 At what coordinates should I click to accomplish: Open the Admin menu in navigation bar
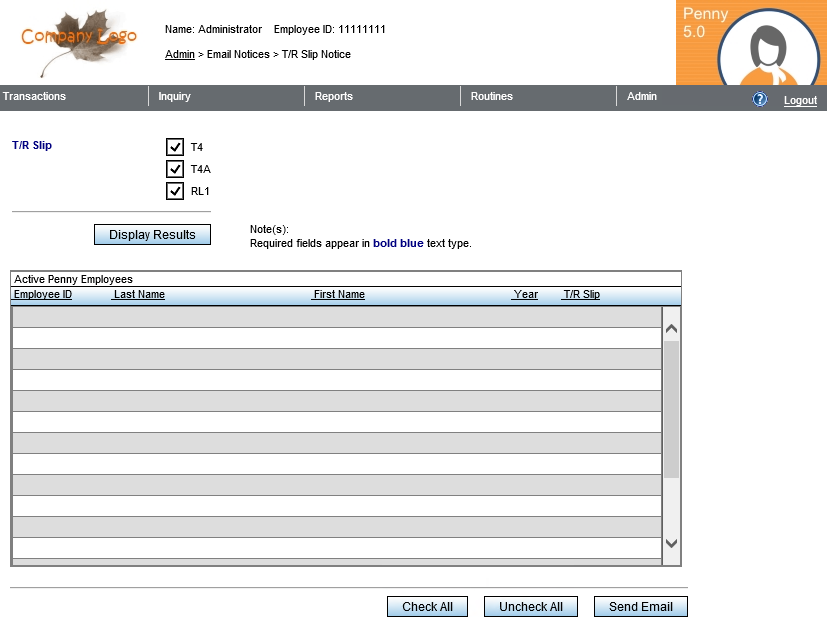point(642,97)
